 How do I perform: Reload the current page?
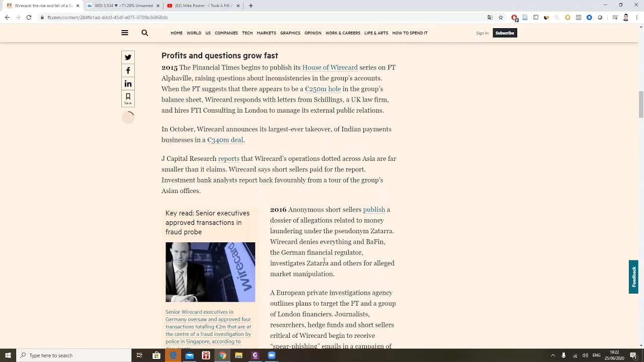tap(29, 17)
